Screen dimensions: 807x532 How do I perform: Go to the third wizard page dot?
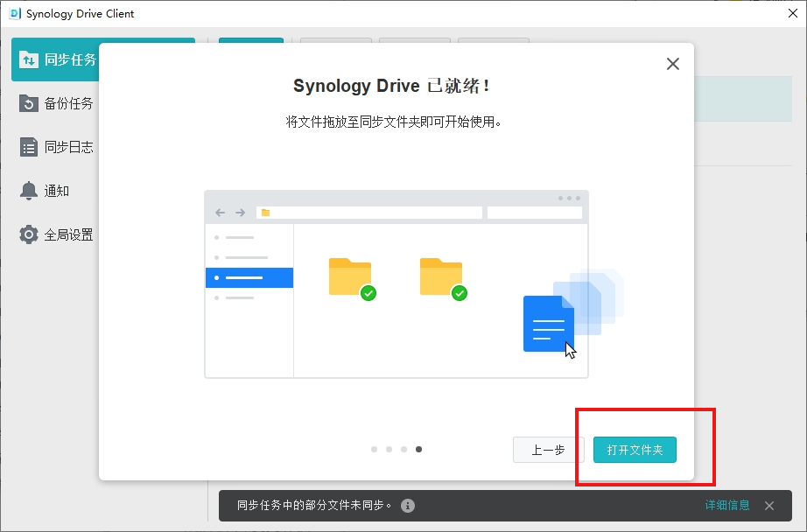(x=404, y=450)
